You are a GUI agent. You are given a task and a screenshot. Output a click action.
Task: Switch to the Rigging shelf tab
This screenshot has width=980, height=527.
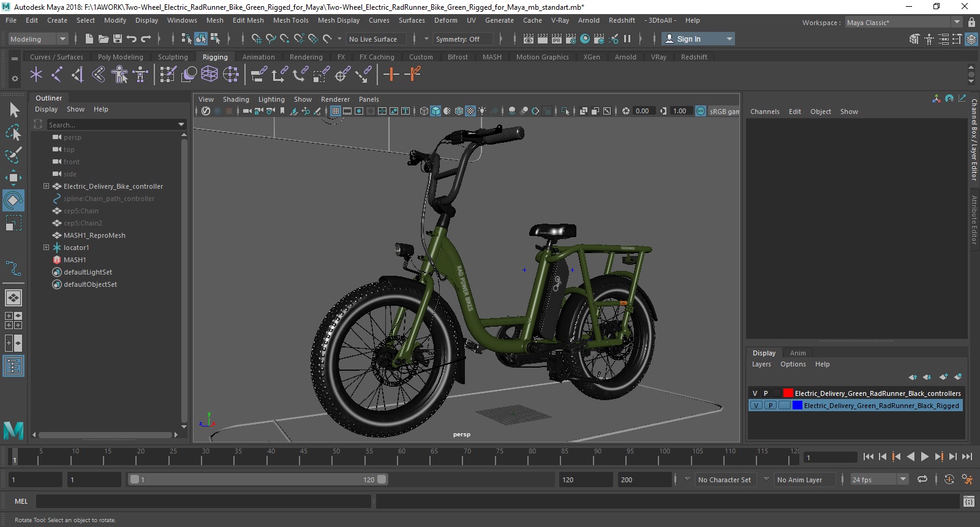pyautogui.click(x=215, y=57)
